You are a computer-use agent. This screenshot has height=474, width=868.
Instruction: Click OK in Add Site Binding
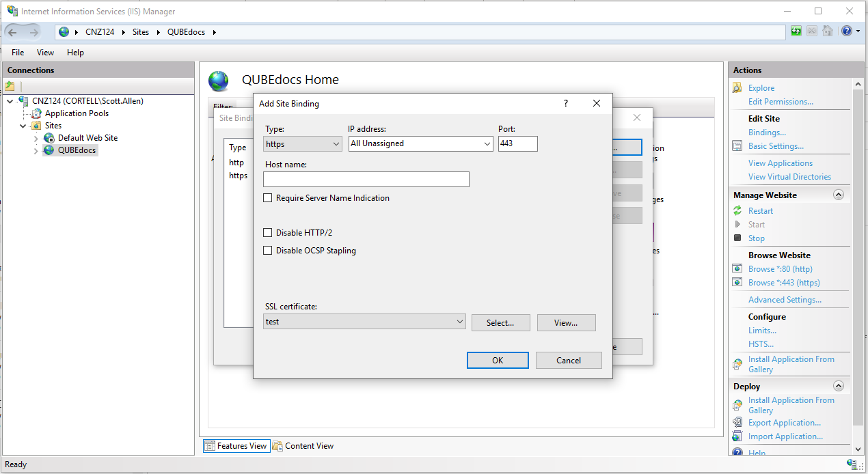pos(498,360)
